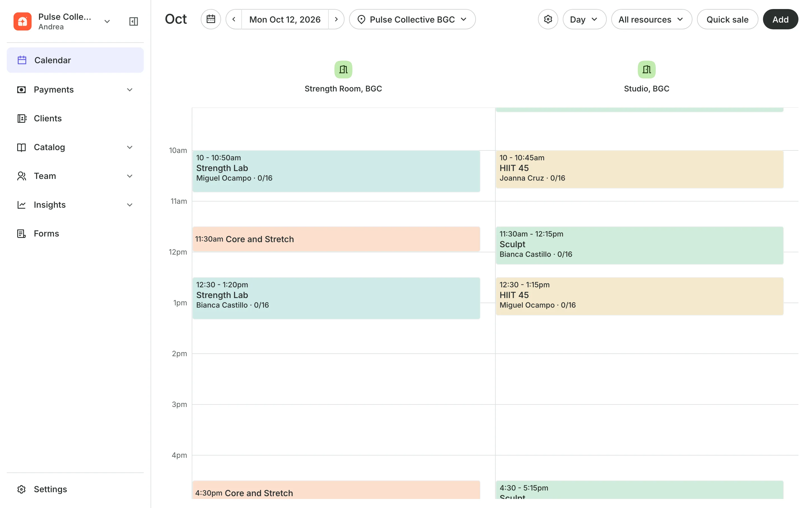Open the 12:30 - 1:15pm HIIT 45 class
The image size is (812, 508).
pyautogui.click(x=639, y=296)
